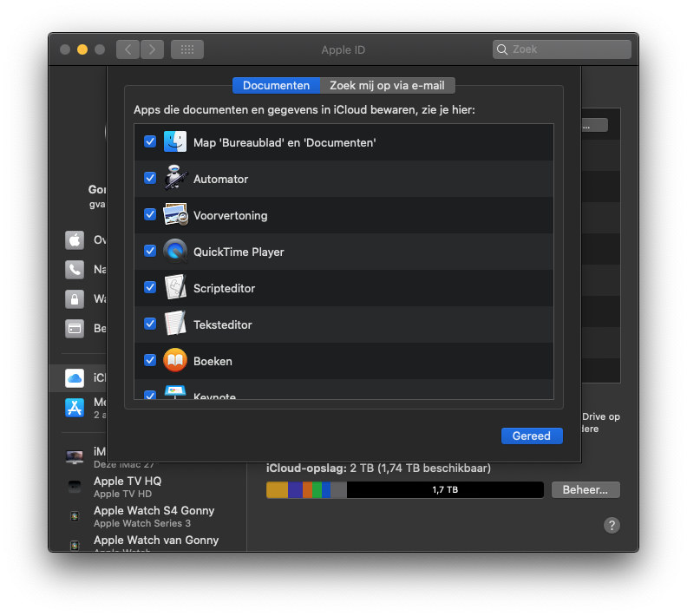687x616 pixels.
Task: Select the padlock security icon in sidebar
Action: click(75, 298)
